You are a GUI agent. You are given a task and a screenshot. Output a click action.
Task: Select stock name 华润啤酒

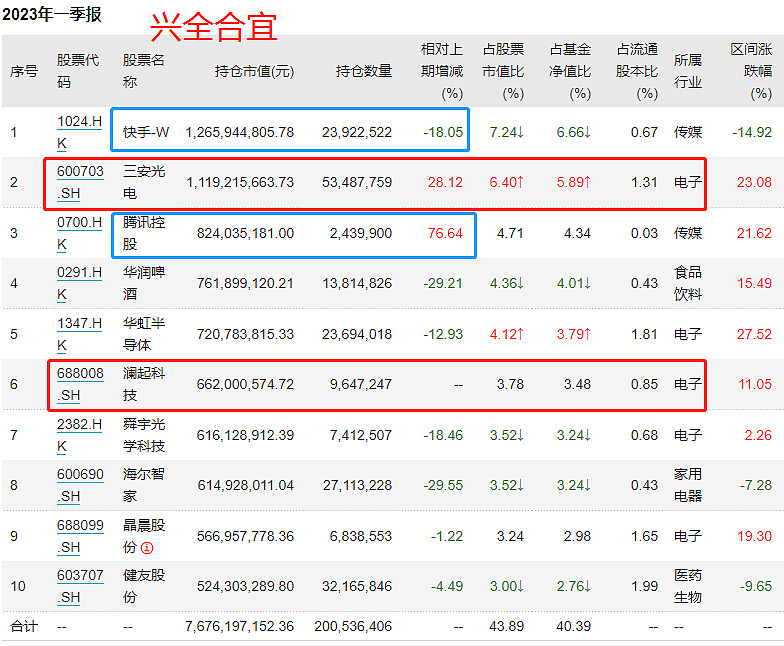[x=144, y=283]
